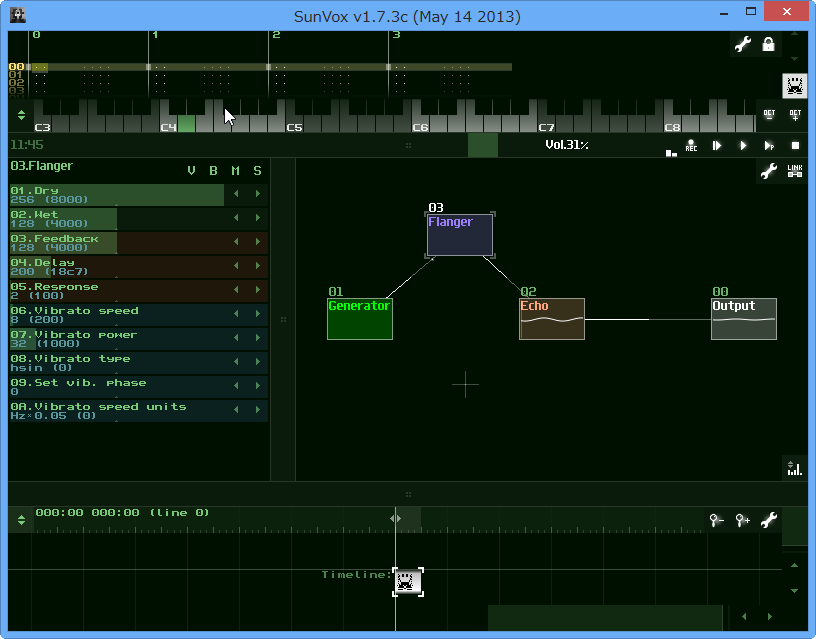Stop playback
Viewport: 816px width, 639px height.
[x=795, y=145]
